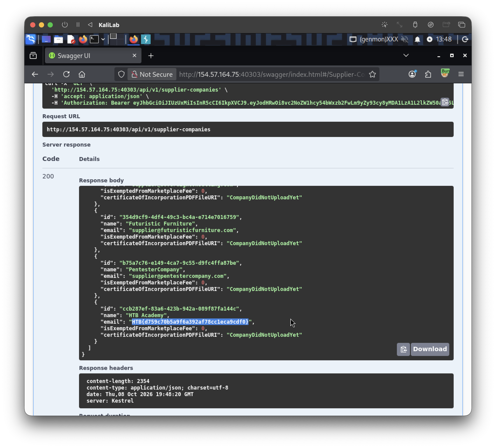This screenshot has width=496, height=448.
Task: Click the KaliLab titlebar back arrow icon
Action: pos(90,25)
